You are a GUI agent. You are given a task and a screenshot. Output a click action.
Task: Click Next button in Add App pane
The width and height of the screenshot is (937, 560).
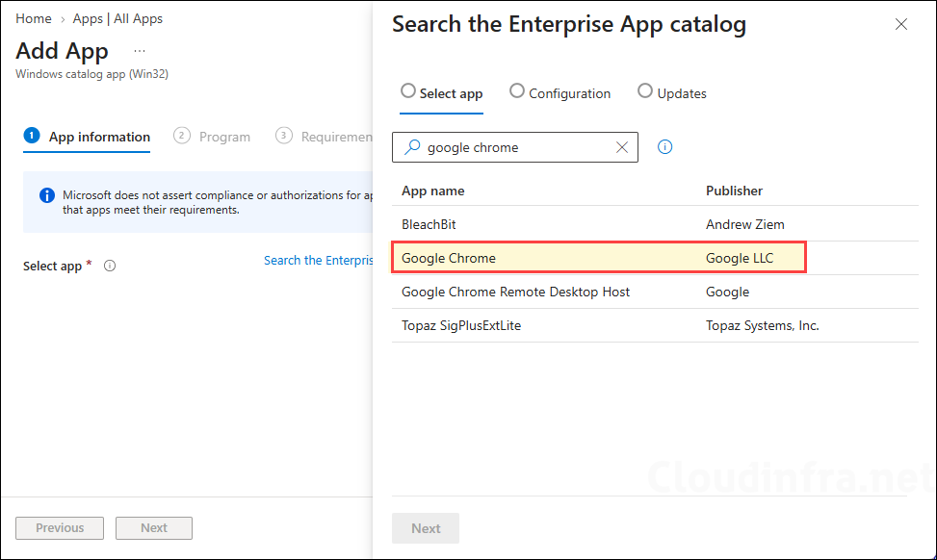(x=154, y=527)
